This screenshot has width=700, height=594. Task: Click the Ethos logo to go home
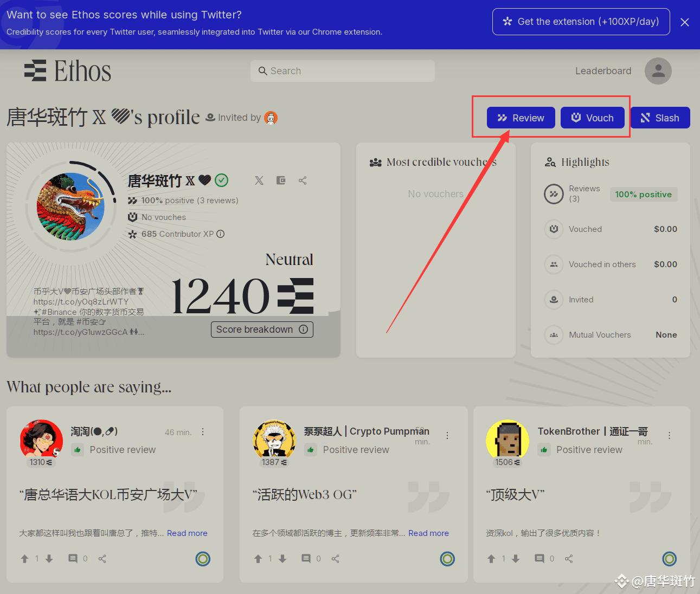coord(68,71)
